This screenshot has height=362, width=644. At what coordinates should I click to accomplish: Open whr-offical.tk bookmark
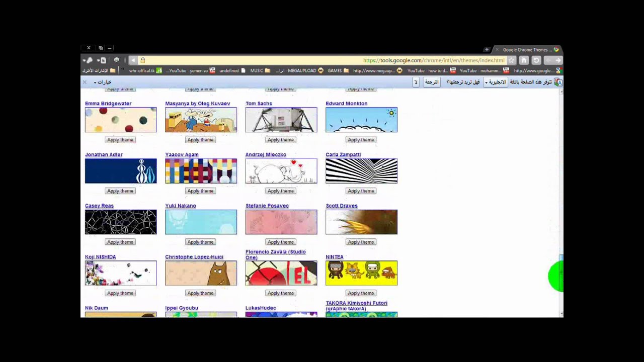145,71
